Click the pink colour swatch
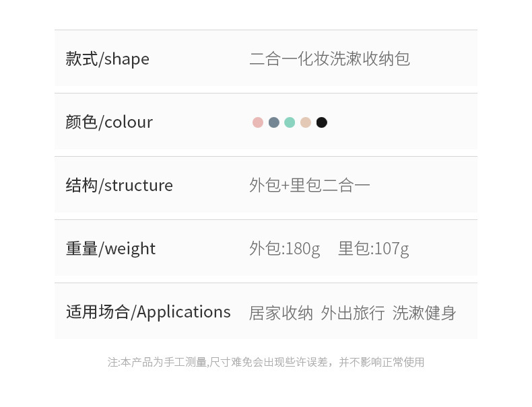Viewport: 532px width, 407px height. 258,122
